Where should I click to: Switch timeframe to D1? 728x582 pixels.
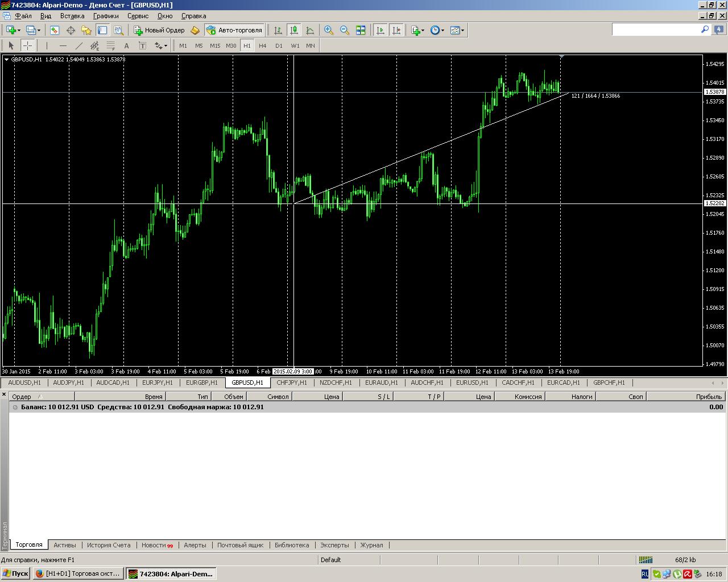coord(279,45)
